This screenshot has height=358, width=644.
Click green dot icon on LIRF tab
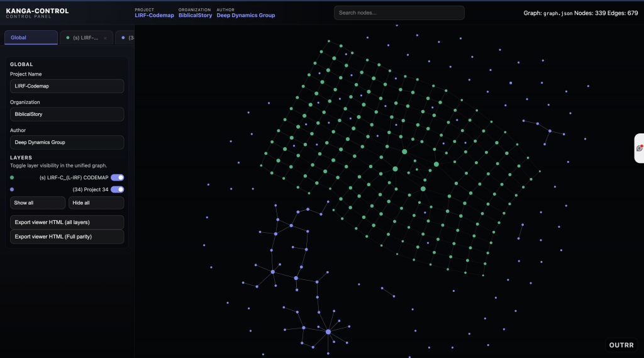coord(68,38)
